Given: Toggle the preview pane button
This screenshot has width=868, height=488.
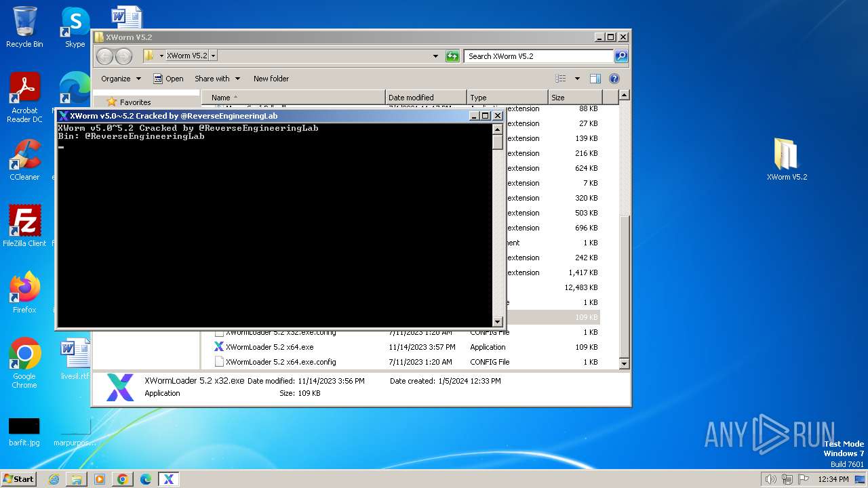Looking at the screenshot, I should pyautogui.click(x=595, y=79).
